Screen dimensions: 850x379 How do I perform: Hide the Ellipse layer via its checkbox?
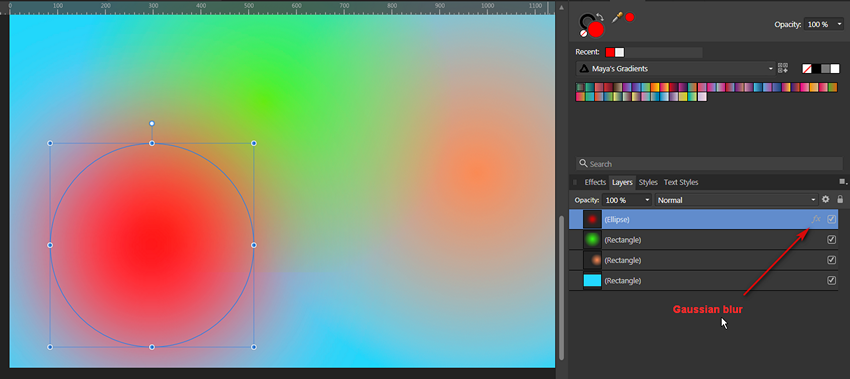pos(832,219)
